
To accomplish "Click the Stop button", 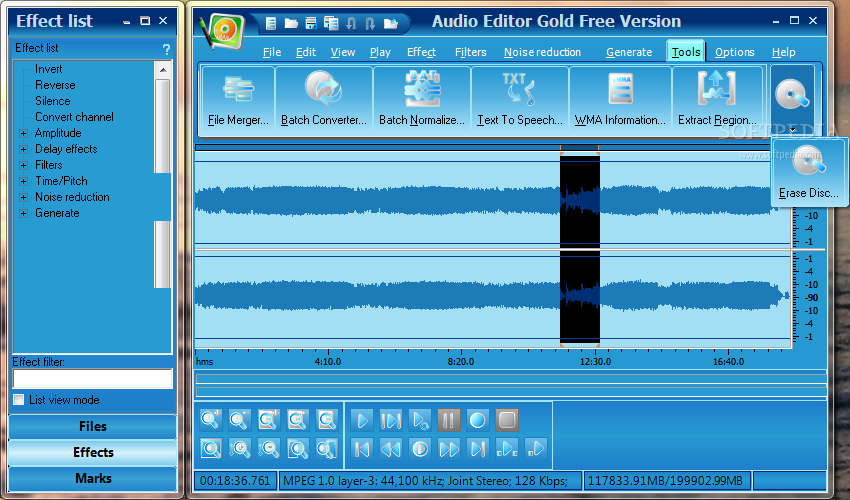I will point(507,420).
